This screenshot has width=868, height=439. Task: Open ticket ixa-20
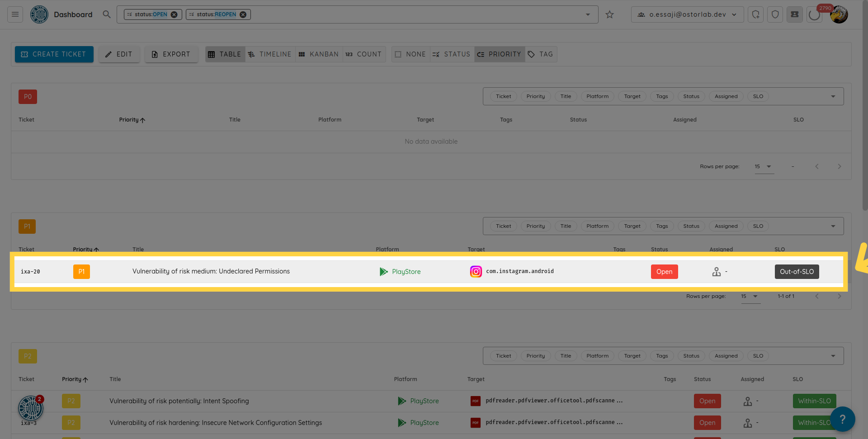pos(30,272)
